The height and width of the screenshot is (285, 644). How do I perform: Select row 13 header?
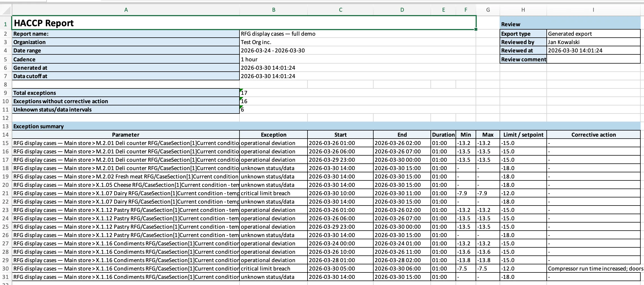pos(6,126)
